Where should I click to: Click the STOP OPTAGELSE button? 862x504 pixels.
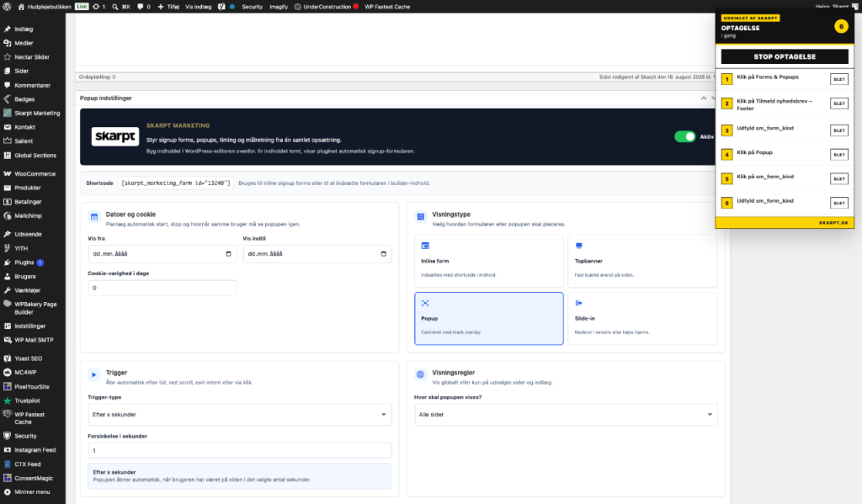[x=785, y=56]
